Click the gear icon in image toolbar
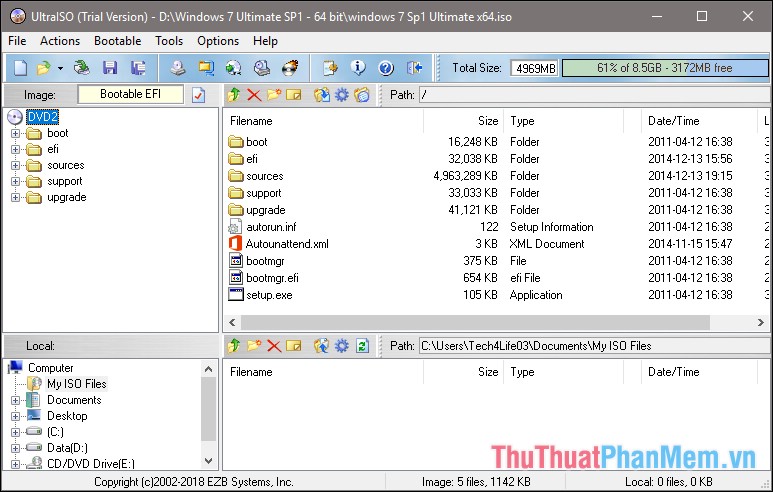773x492 pixels. click(x=342, y=94)
